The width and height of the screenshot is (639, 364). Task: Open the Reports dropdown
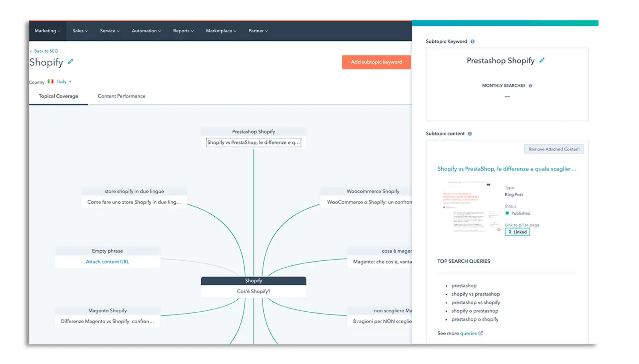[183, 31]
